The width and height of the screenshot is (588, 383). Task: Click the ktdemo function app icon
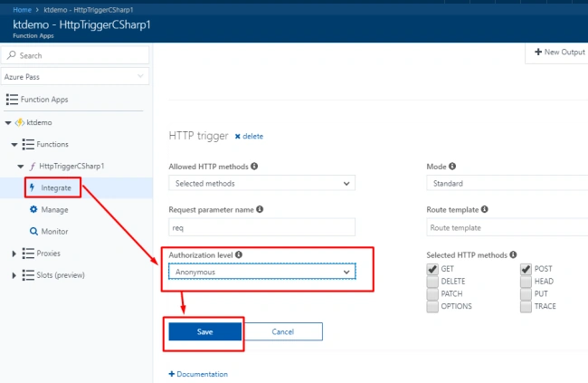[20, 122]
